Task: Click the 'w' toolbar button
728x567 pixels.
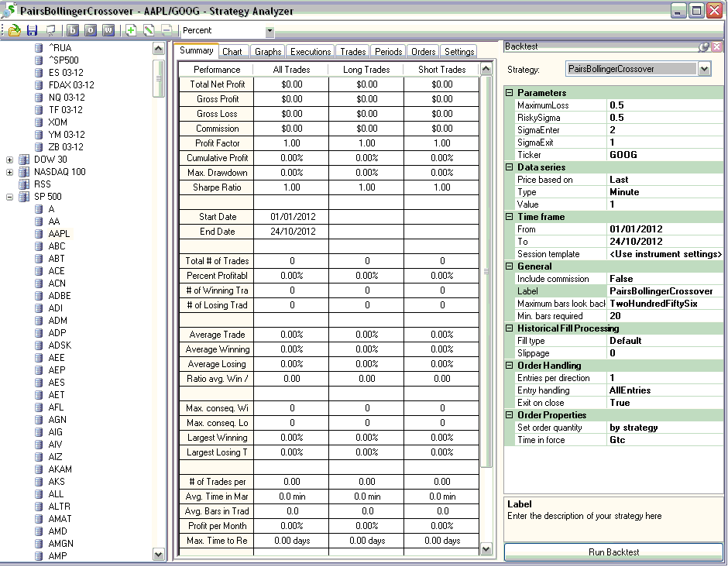Action: click(x=108, y=31)
